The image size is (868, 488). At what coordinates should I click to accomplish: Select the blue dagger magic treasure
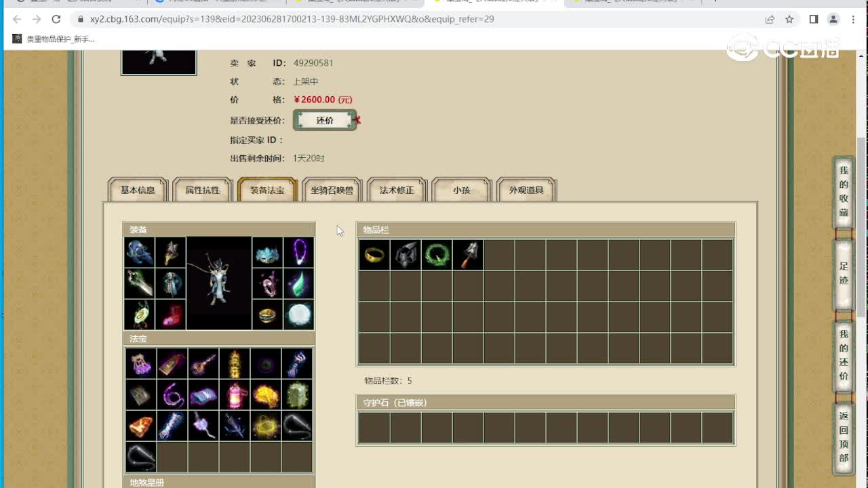[235, 426]
